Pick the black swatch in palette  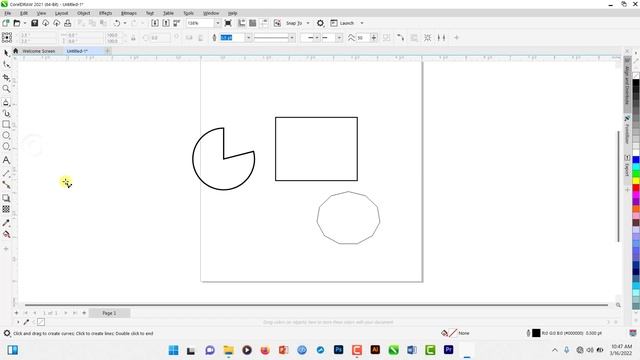click(636, 83)
